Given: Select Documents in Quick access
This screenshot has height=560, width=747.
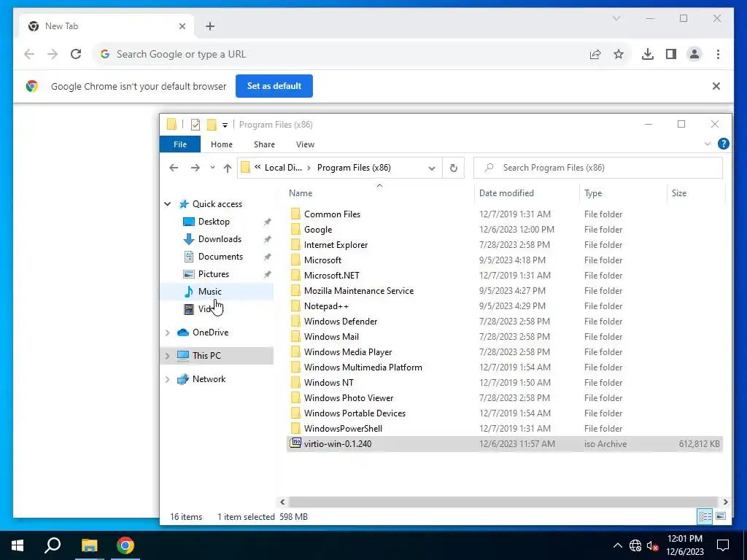Looking at the screenshot, I should 220,257.
